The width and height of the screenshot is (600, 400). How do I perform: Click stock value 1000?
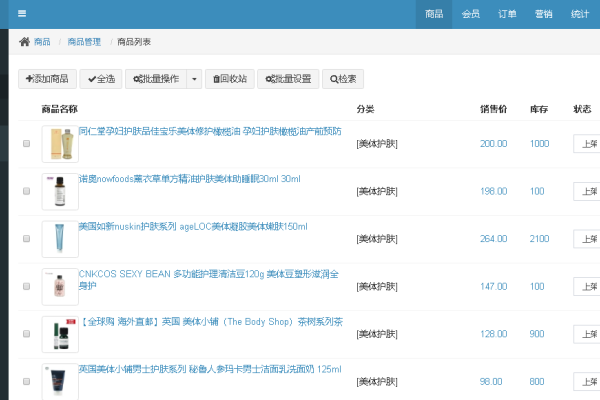[x=540, y=144]
